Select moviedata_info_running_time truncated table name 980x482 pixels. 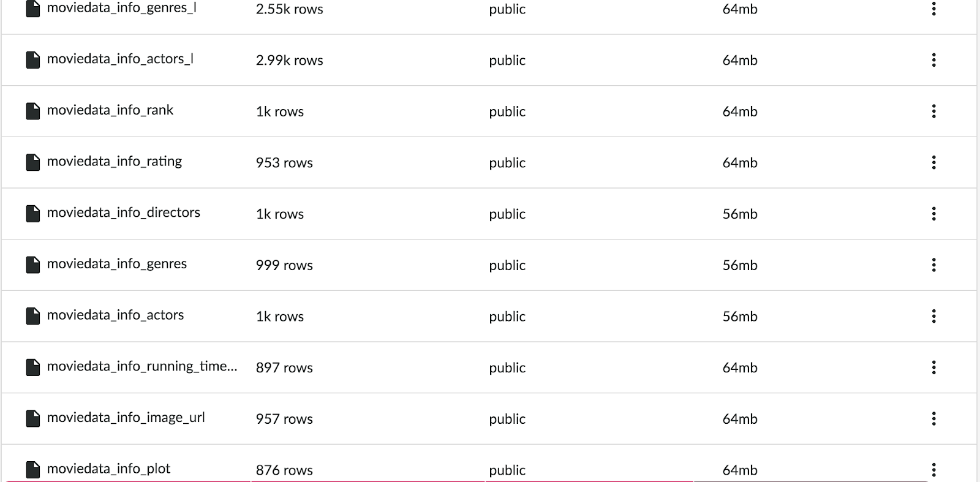click(x=142, y=366)
